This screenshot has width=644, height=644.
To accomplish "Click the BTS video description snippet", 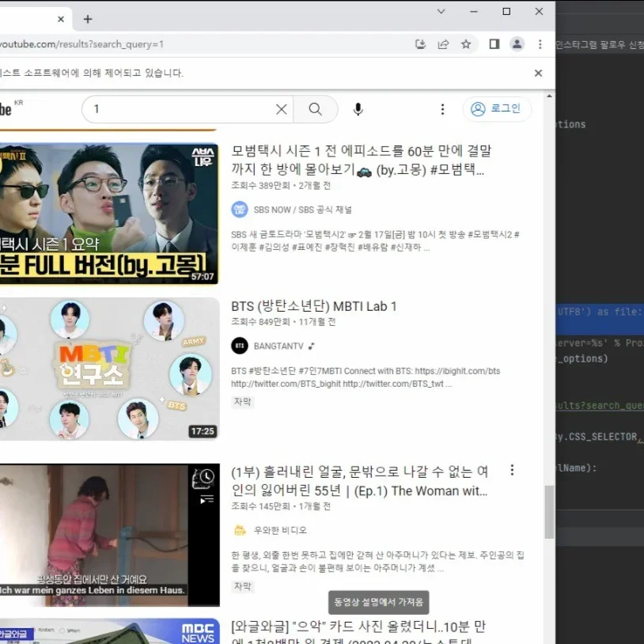I will click(366, 377).
